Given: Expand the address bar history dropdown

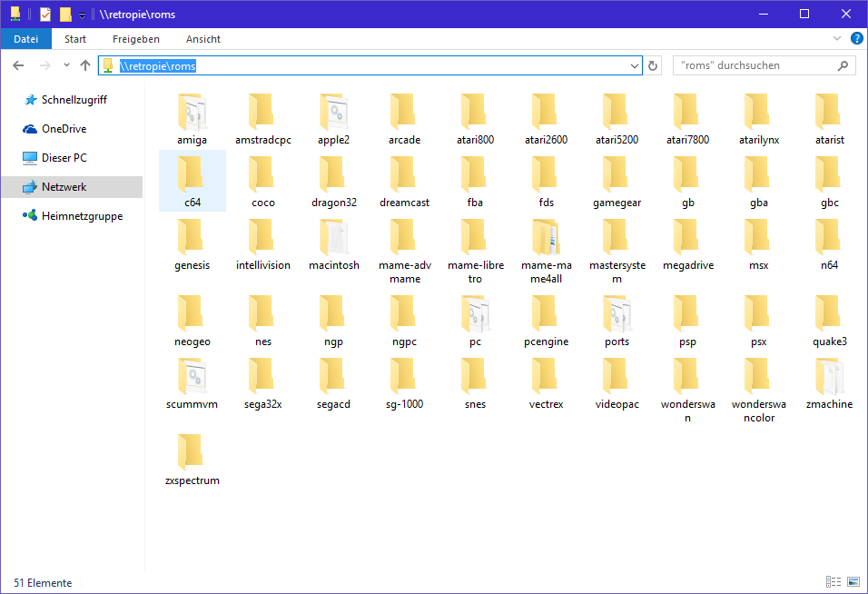Looking at the screenshot, I should click(x=635, y=66).
